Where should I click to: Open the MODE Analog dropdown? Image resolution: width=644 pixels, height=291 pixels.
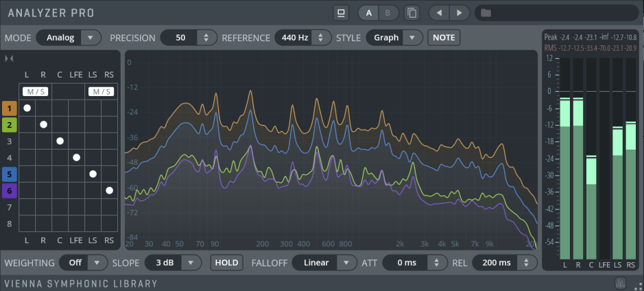point(69,38)
